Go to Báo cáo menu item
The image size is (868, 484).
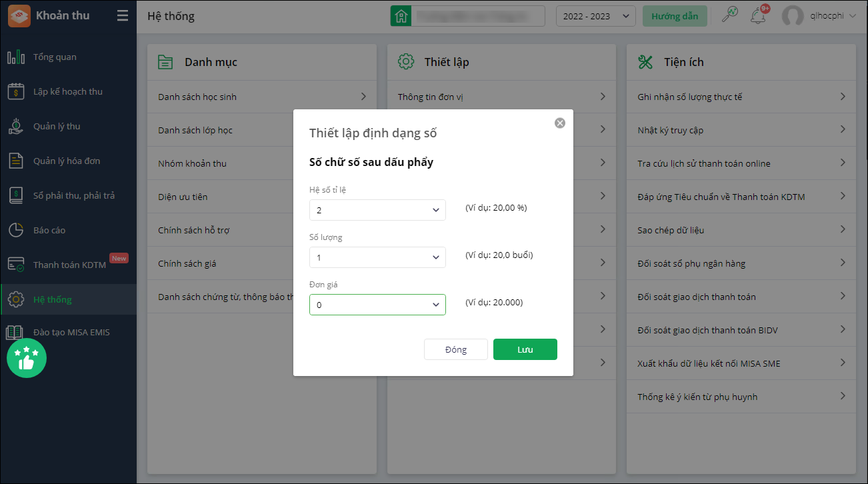(49, 230)
